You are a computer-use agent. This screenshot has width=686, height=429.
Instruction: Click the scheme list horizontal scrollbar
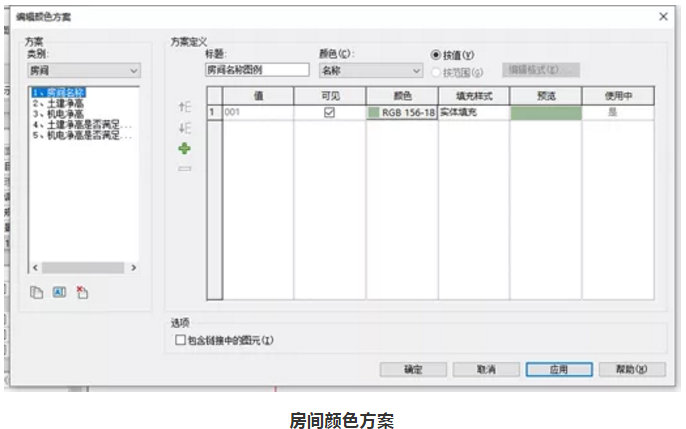(83, 268)
